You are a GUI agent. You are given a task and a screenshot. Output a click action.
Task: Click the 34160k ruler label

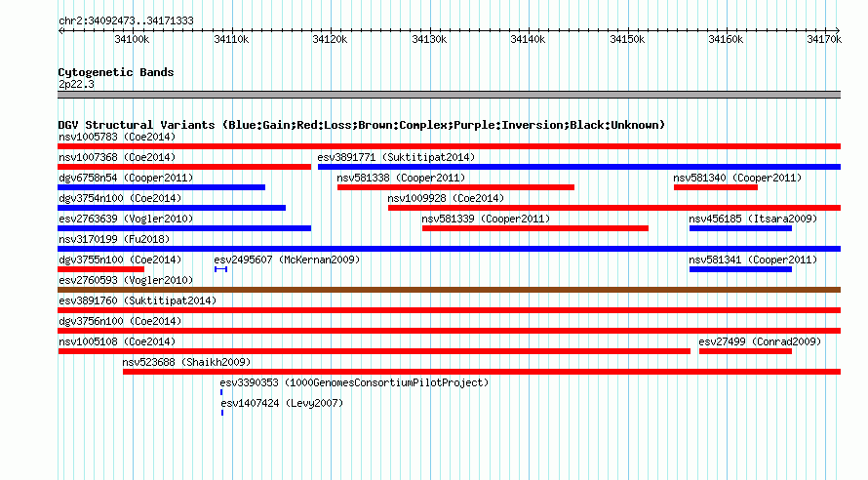coord(726,39)
